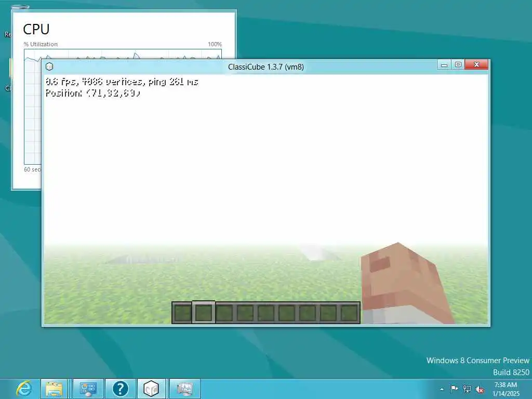Image resolution: width=532 pixels, height=399 pixels.
Task: Open File Explorer from the taskbar
Action: tap(54, 389)
